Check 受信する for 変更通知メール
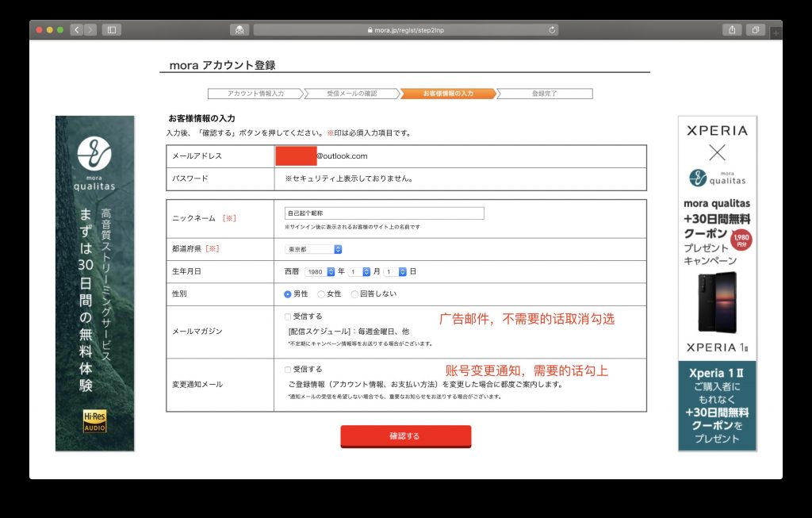Image resolution: width=812 pixels, height=518 pixels. 287,370
